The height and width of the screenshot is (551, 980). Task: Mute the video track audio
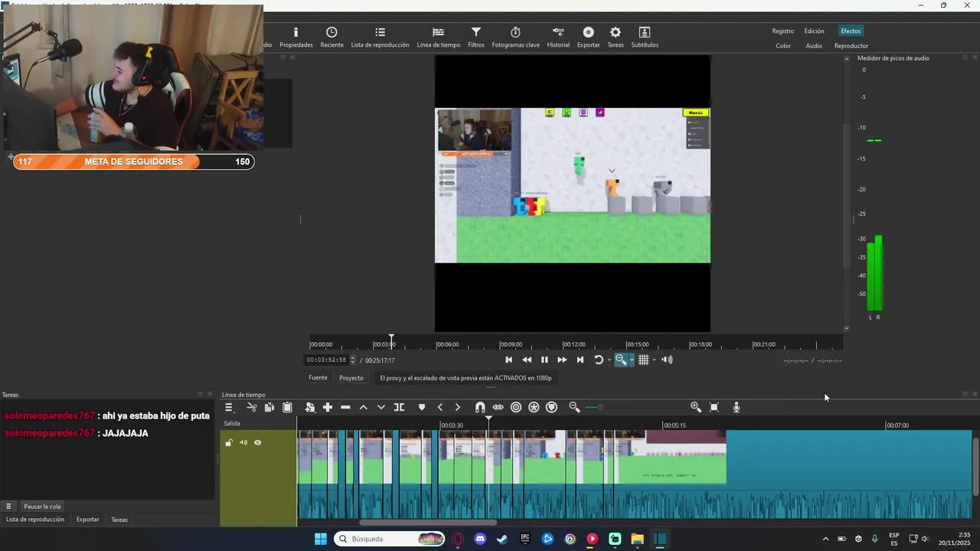point(243,442)
